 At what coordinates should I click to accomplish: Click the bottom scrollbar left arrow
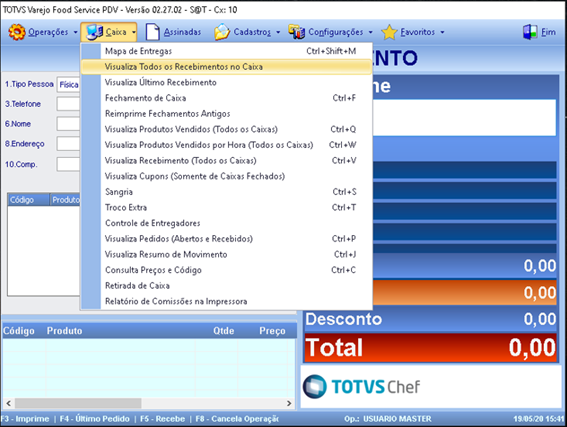point(8,403)
